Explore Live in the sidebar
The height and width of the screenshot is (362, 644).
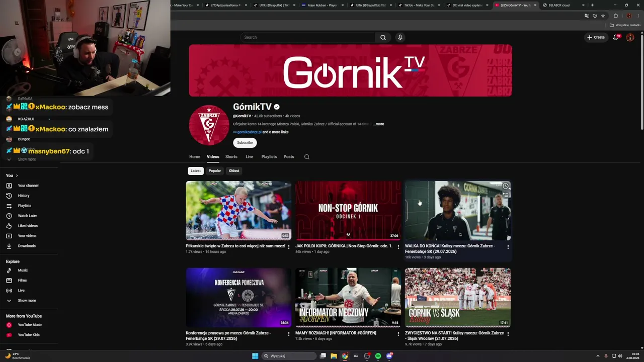point(21,291)
